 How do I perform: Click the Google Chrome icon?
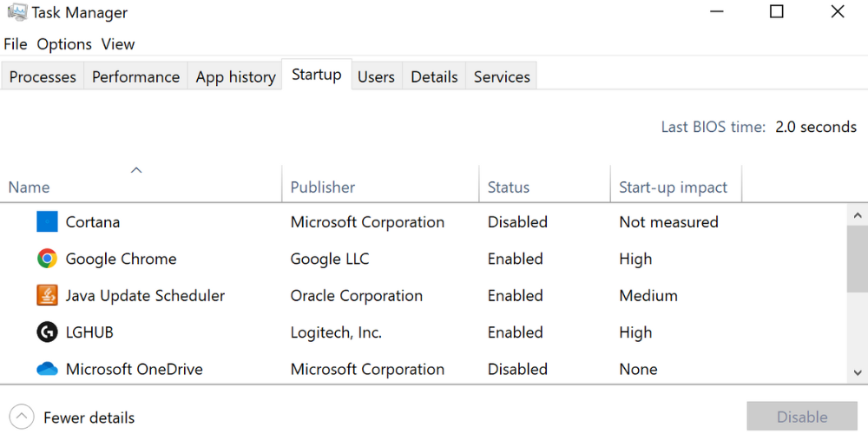click(x=47, y=259)
